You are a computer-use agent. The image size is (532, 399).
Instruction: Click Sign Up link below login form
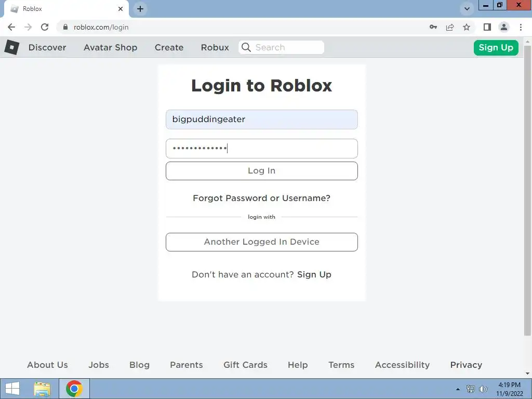point(314,274)
